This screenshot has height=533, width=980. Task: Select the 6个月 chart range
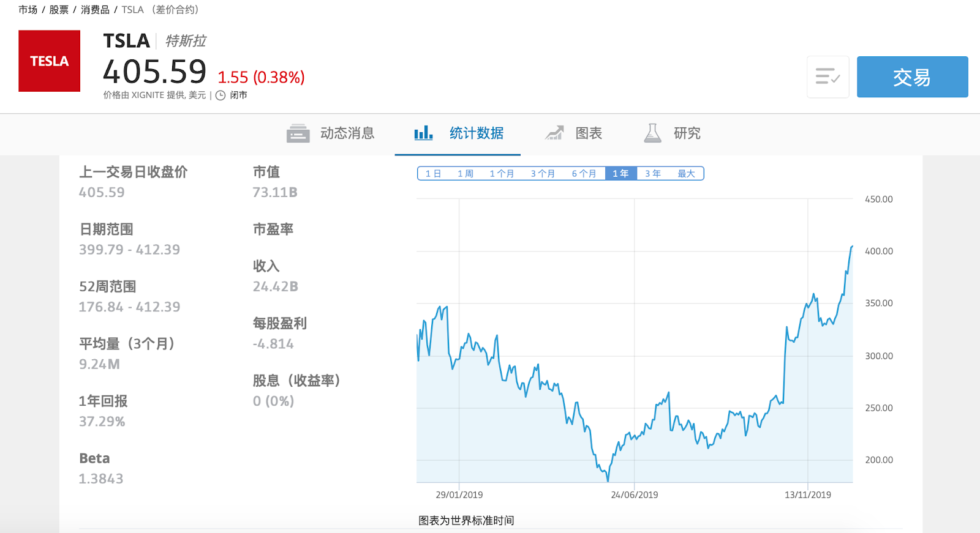(x=584, y=174)
